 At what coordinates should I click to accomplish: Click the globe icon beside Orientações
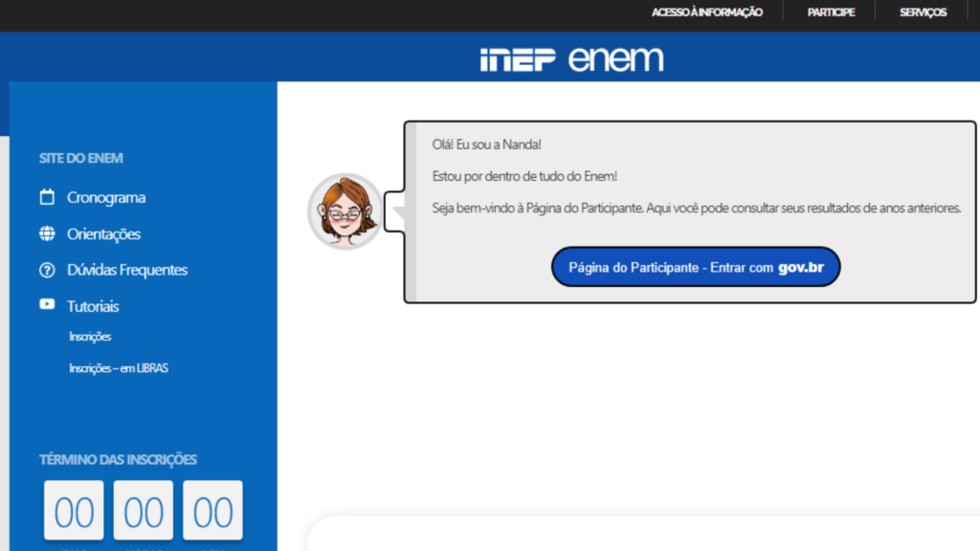(x=47, y=233)
